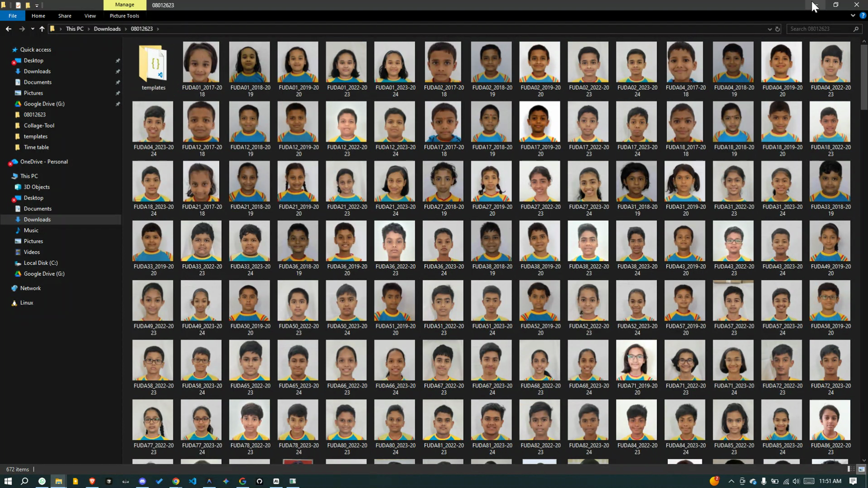Refresh the 08012623 folder view
Screen dimensions: 868x488
click(778, 29)
